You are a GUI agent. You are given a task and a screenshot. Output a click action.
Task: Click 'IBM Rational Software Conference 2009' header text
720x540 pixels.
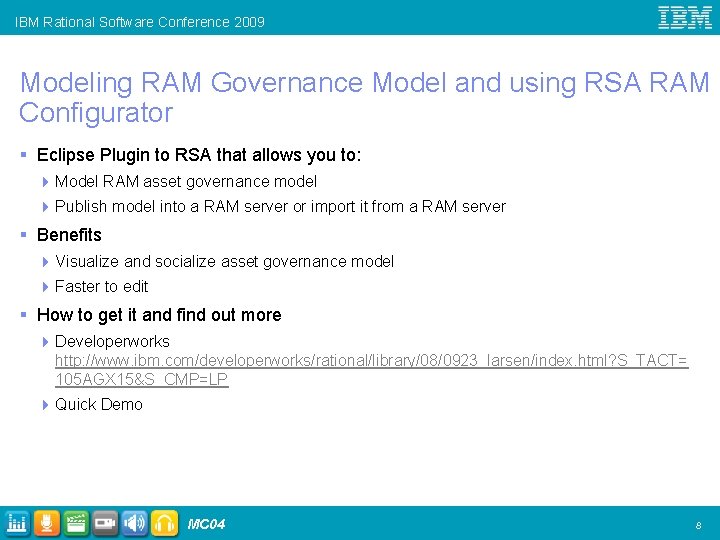pos(140,22)
